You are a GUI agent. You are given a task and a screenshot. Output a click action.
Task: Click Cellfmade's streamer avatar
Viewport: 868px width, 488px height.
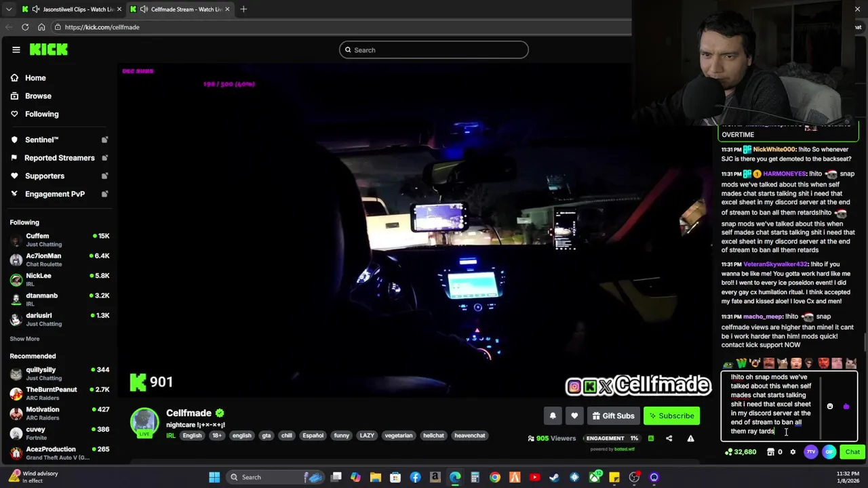tap(144, 422)
